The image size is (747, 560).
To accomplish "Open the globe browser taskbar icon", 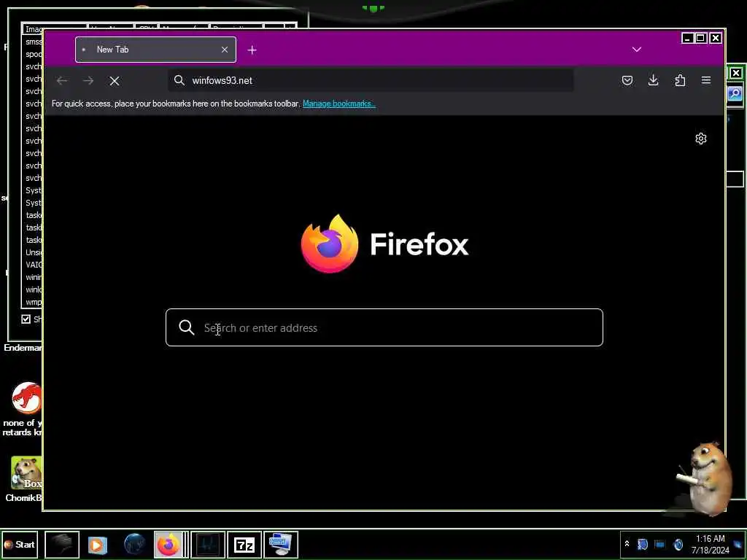I will point(134,544).
